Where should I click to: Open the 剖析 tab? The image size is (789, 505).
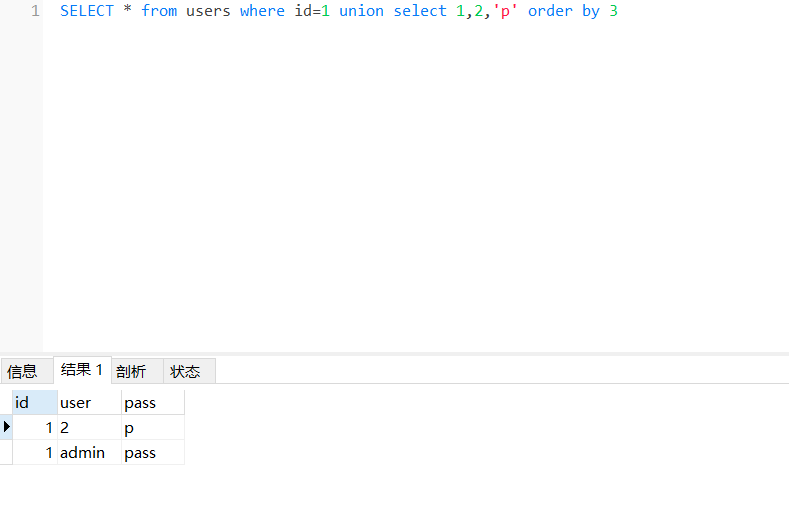[131, 371]
